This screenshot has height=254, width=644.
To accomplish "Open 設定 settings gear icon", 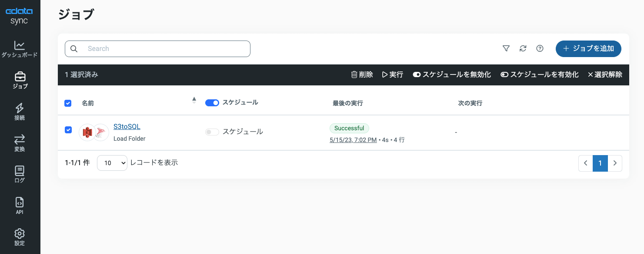I will click(x=20, y=233).
